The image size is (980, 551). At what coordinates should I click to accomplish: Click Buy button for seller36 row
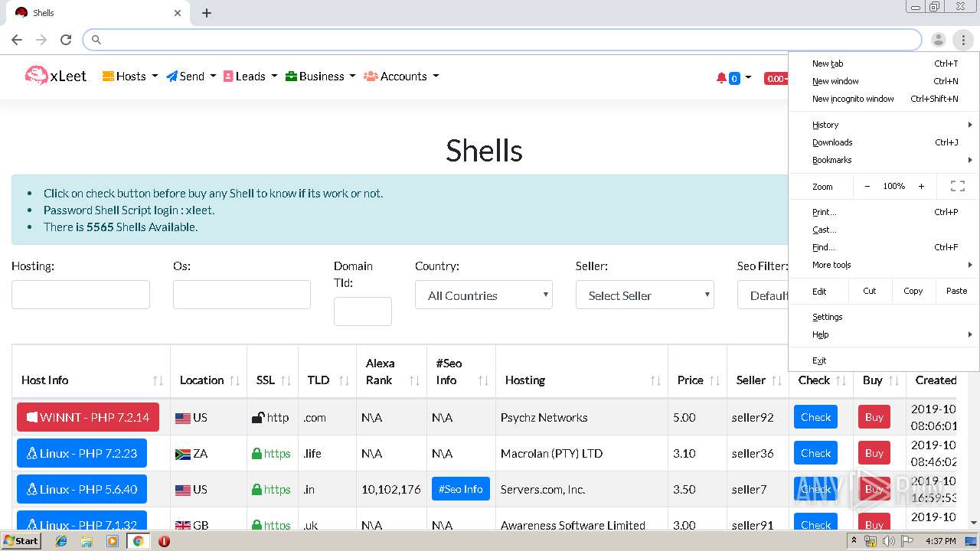(x=874, y=453)
